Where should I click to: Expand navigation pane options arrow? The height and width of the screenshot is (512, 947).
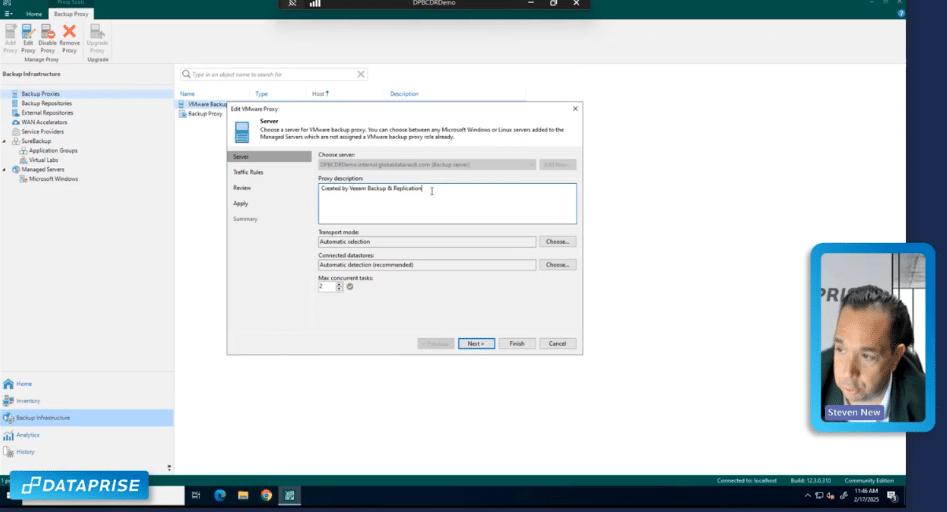pyautogui.click(x=169, y=468)
